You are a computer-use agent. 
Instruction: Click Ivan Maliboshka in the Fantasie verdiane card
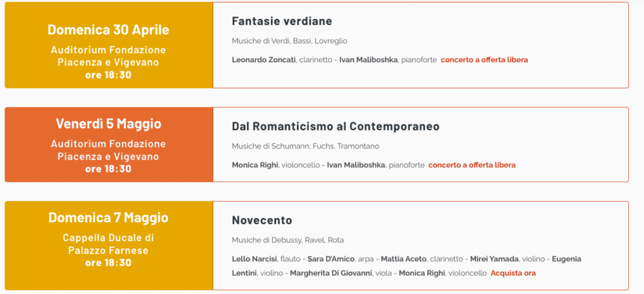(x=369, y=60)
